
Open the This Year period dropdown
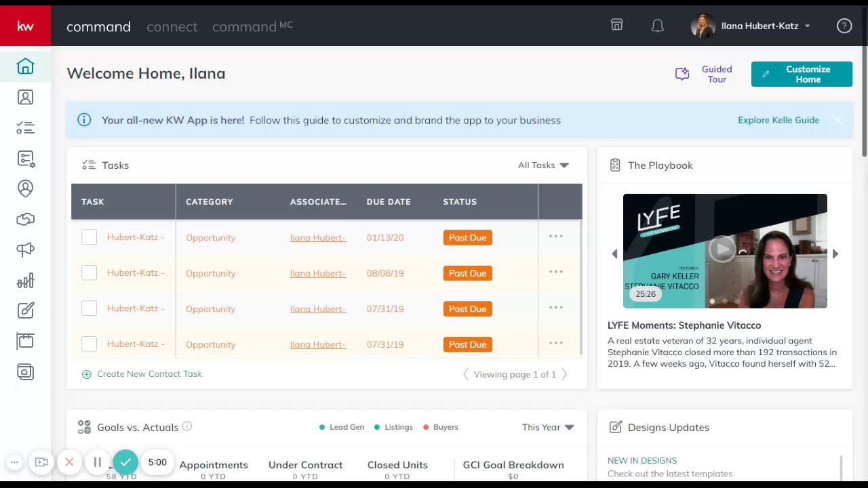(x=548, y=427)
